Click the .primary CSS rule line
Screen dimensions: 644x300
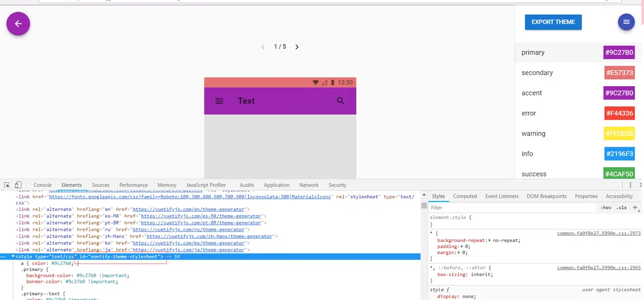34,269
